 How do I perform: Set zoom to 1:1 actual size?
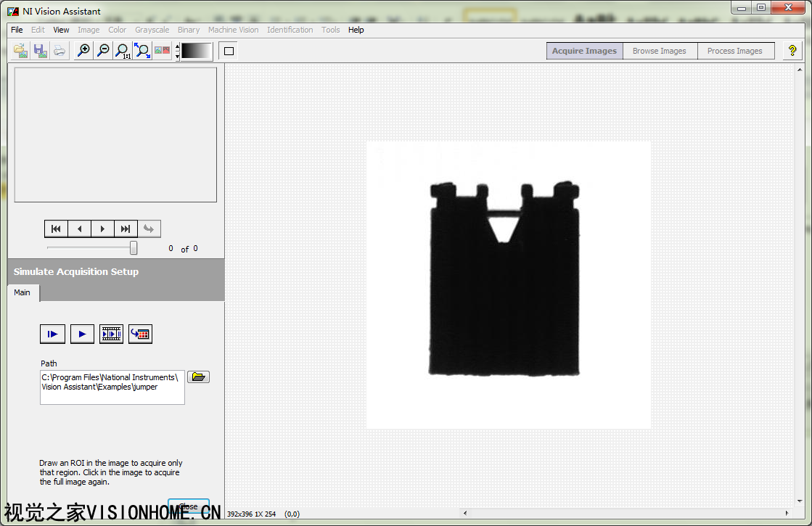tap(123, 51)
